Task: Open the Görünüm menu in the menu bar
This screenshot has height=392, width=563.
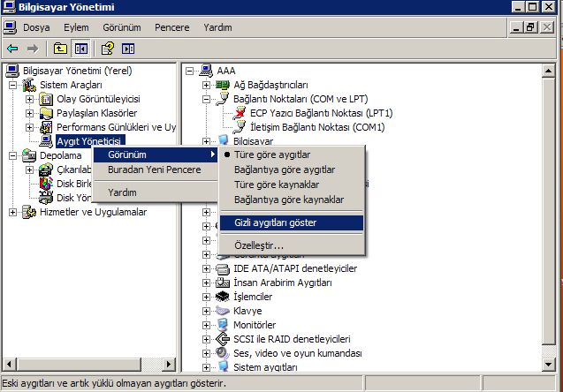Action: pos(122,27)
